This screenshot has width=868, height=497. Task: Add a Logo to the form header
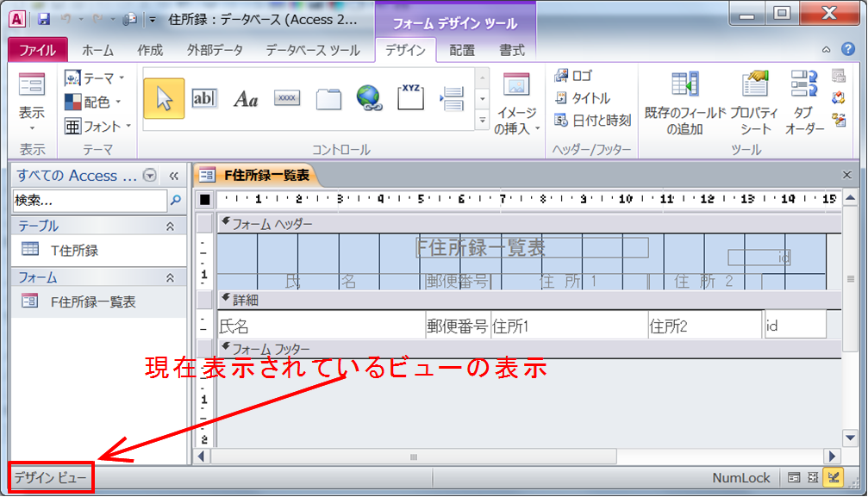click(573, 76)
